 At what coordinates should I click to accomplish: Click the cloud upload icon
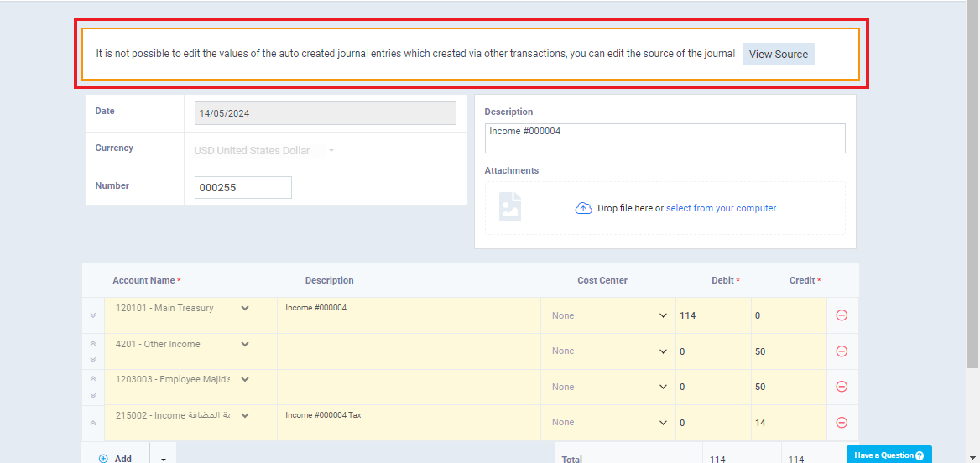point(583,208)
